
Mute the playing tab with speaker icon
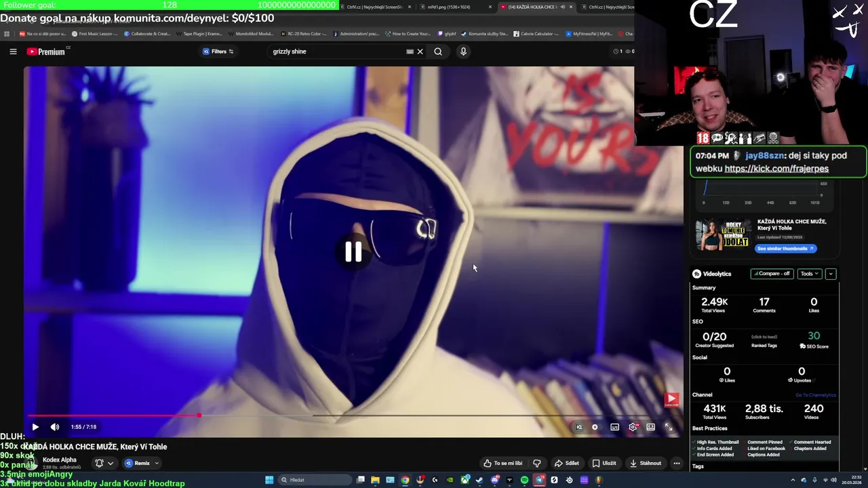[x=562, y=7]
